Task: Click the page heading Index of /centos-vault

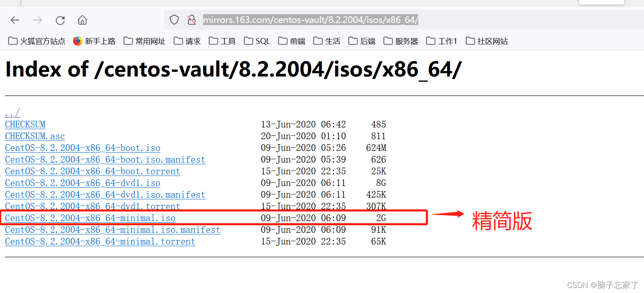Action: pos(233,69)
